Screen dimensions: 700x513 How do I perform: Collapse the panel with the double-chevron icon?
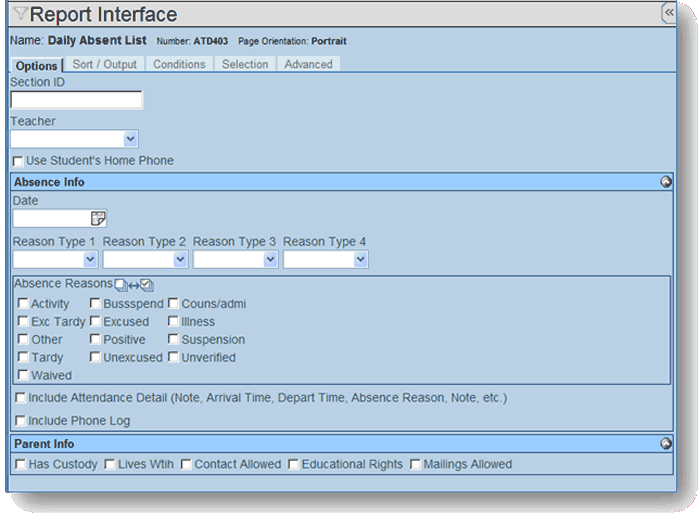668,13
